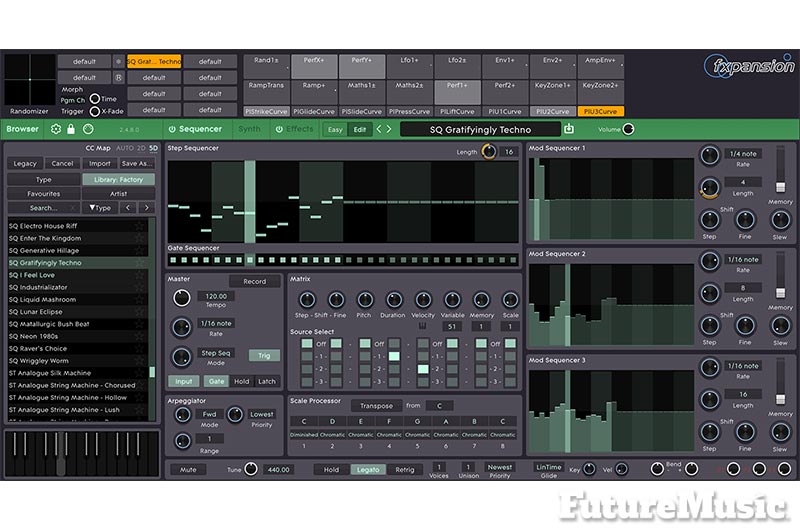Image resolution: width=800 pixels, height=530 pixels.
Task: Open Scale Processor Transpose dropdown
Action: tap(377, 406)
